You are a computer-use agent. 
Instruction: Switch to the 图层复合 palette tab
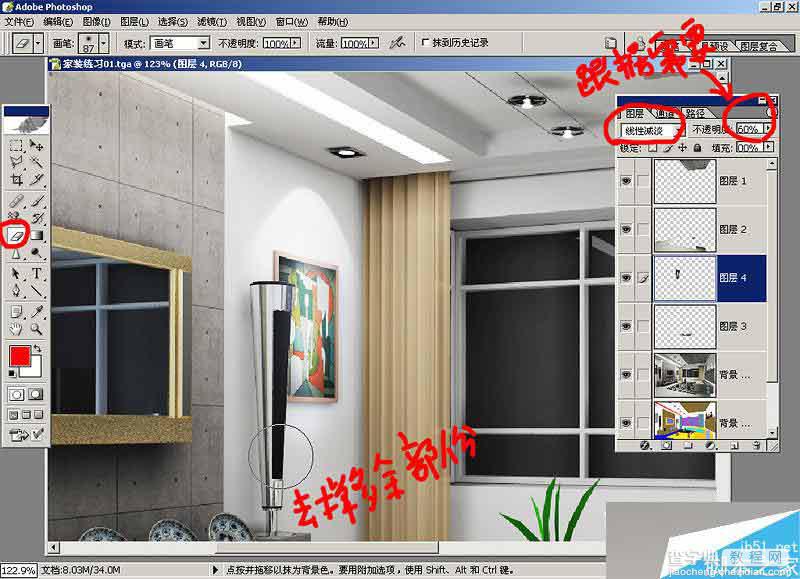[x=759, y=46]
